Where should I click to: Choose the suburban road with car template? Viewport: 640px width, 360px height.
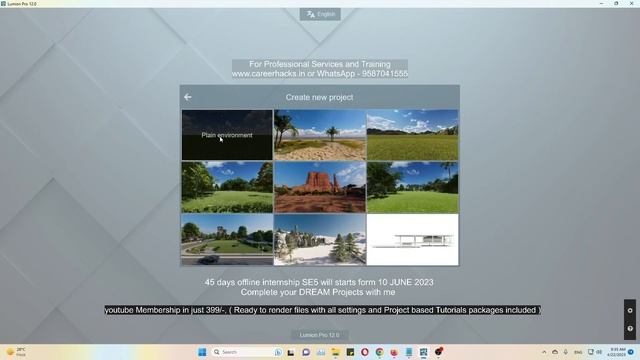click(227, 240)
